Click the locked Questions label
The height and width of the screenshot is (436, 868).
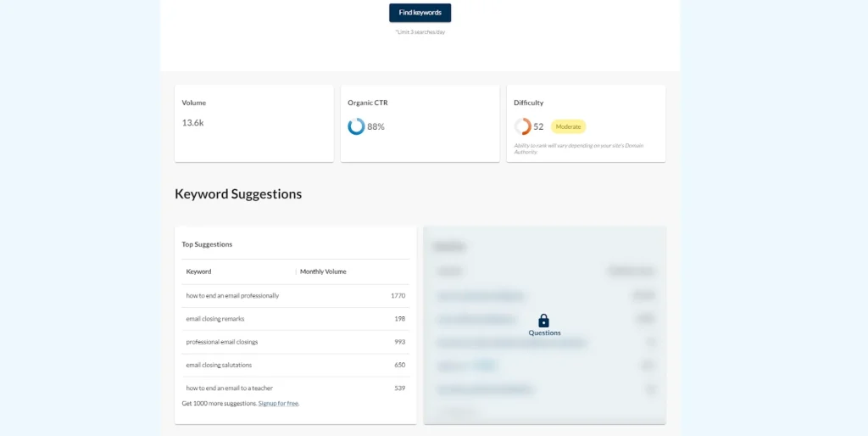coord(545,333)
